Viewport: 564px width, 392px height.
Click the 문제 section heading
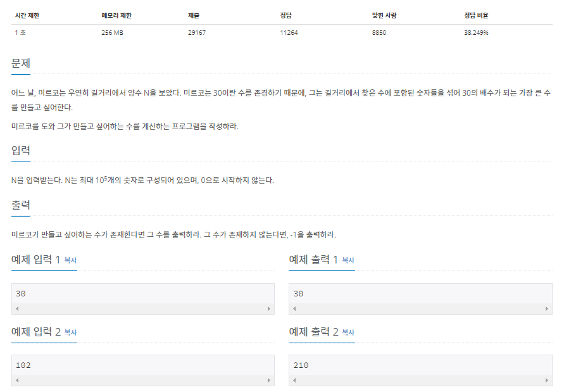21,63
